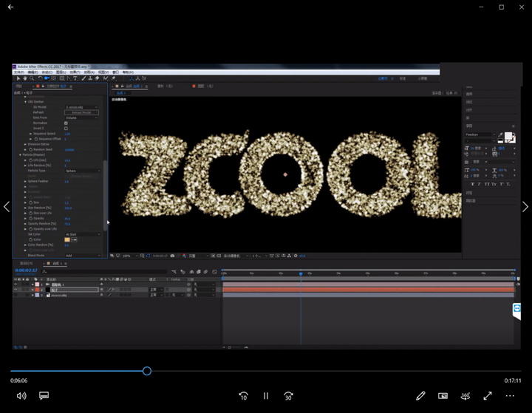Open mini view in the video player
This screenshot has height=413, width=532.
click(443, 396)
